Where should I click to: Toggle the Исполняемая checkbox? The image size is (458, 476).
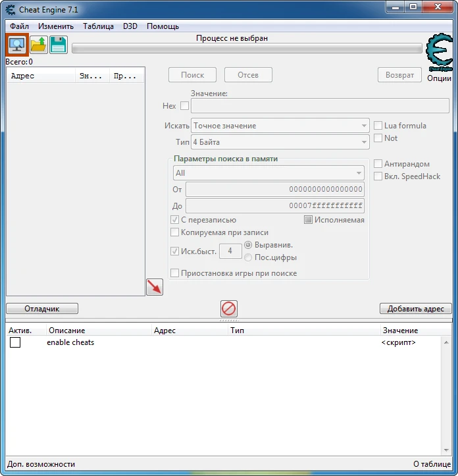coord(308,219)
